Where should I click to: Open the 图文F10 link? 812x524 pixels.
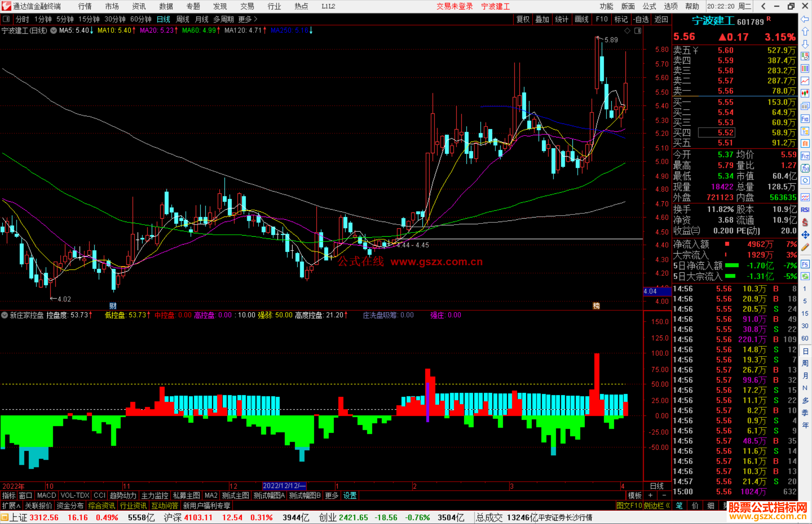pyautogui.click(x=629, y=506)
